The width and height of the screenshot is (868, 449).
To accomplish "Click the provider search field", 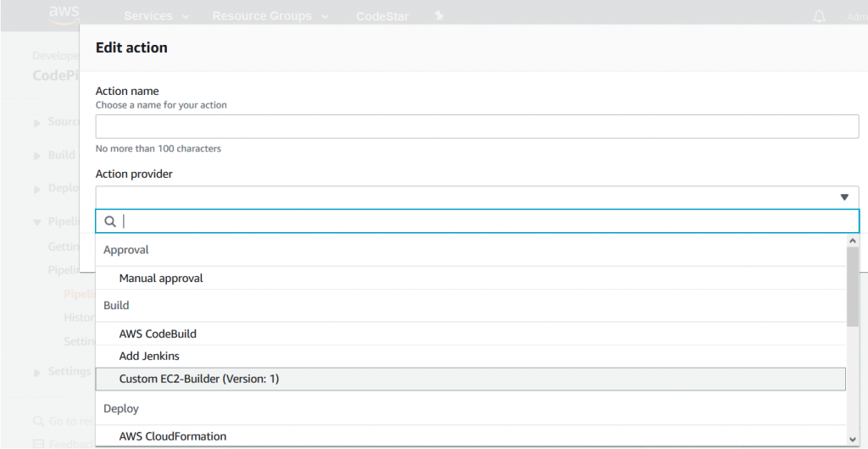I will click(477, 221).
